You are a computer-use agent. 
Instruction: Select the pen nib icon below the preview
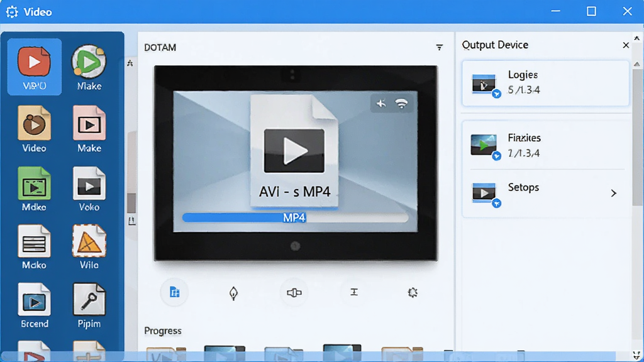click(233, 293)
